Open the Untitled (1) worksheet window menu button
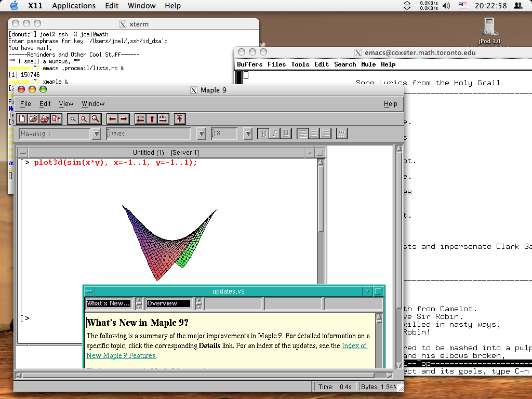Screen dimensions: 532x399 (23, 153)
